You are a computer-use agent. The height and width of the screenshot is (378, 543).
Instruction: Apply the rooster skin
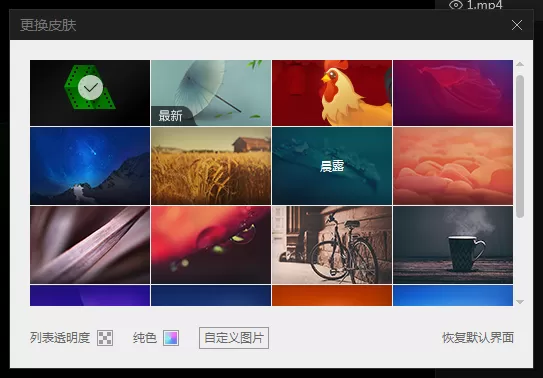pos(332,93)
